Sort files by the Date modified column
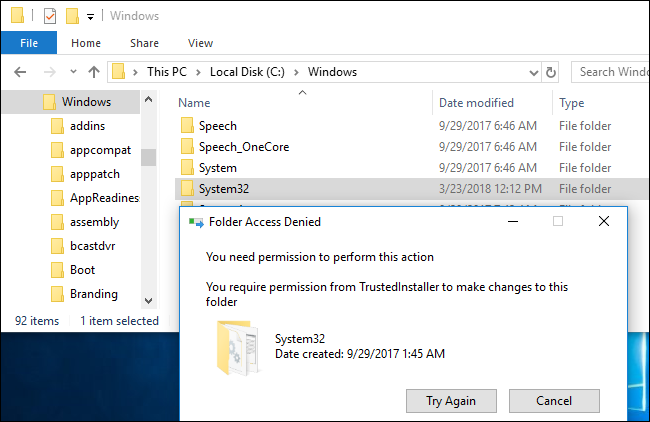The height and width of the screenshot is (422, 650). tap(476, 103)
